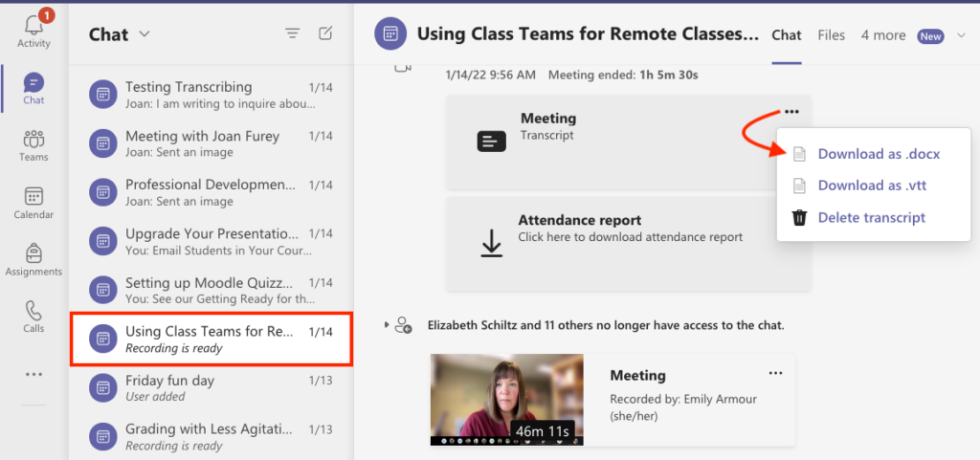This screenshot has height=460, width=980.
Task: Switch to the Chat tab
Action: coord(787,35)
